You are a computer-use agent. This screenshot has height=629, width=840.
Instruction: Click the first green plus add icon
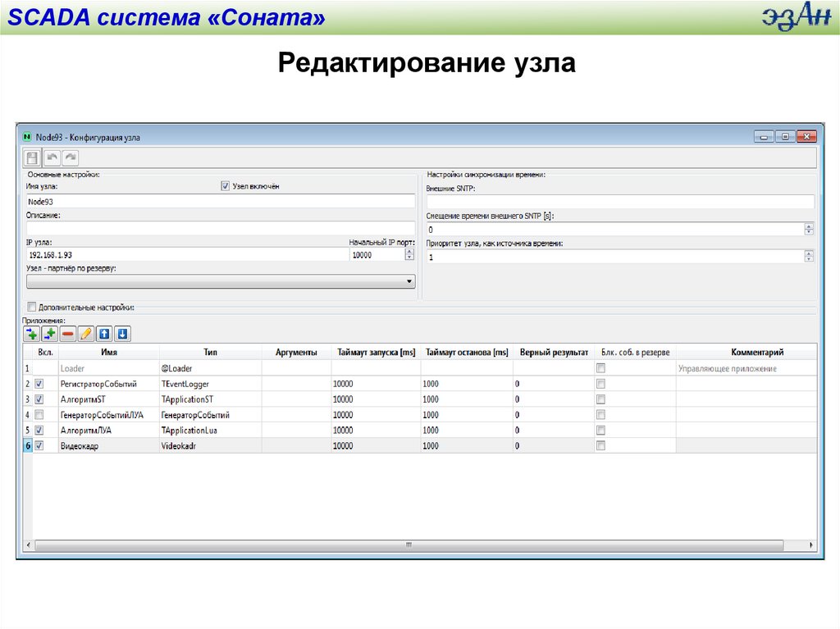(x=31, y=334)
